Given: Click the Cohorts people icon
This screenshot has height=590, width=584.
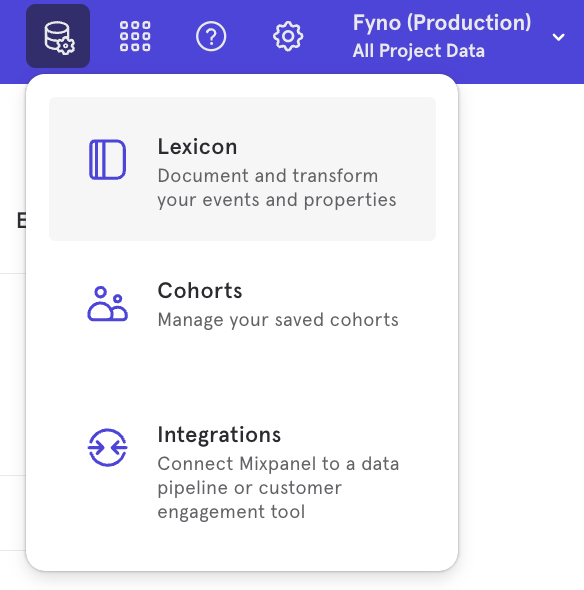Looking at the screenshot, I should point(108,304).
